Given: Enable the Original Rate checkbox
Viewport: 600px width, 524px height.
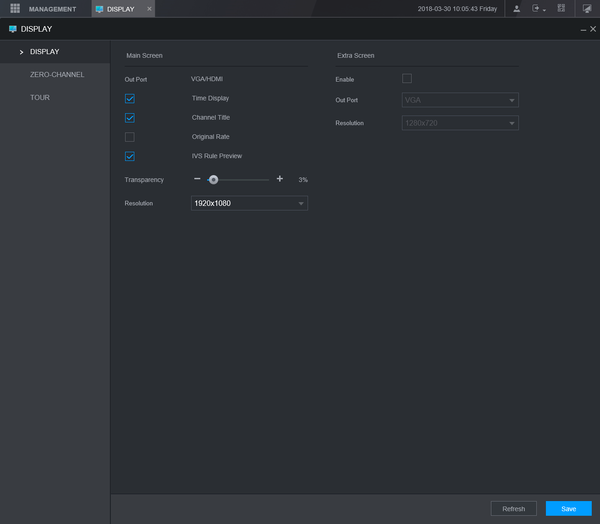Looking at the screenshot, I should pyautogui.click(x=130, y=137).
